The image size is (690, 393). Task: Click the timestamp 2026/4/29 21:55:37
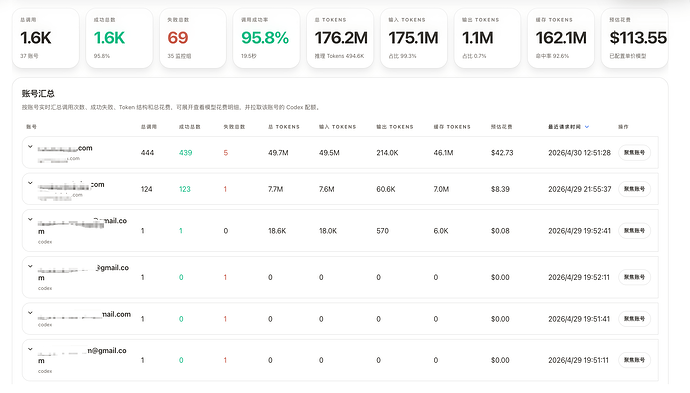(x=580, y=189)
